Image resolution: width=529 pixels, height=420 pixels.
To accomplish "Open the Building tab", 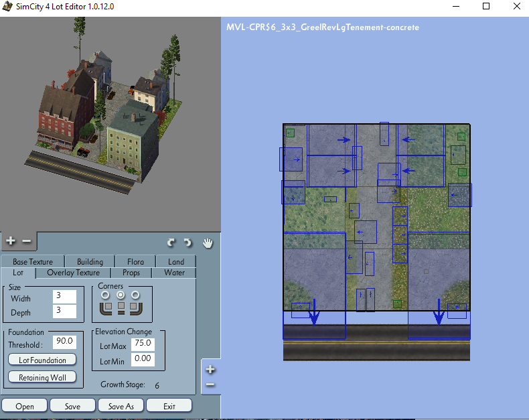I will click(x=90, y=262).
